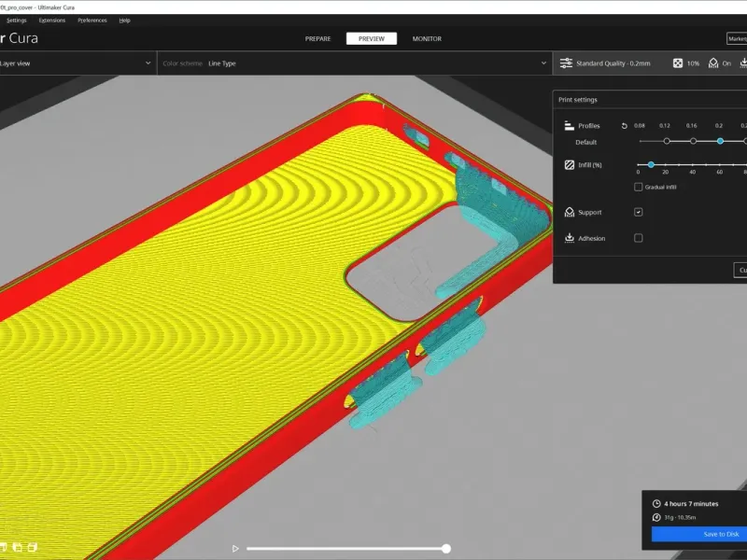Select the 0.12 profile point
747x560 pixels.
[667, 141]
